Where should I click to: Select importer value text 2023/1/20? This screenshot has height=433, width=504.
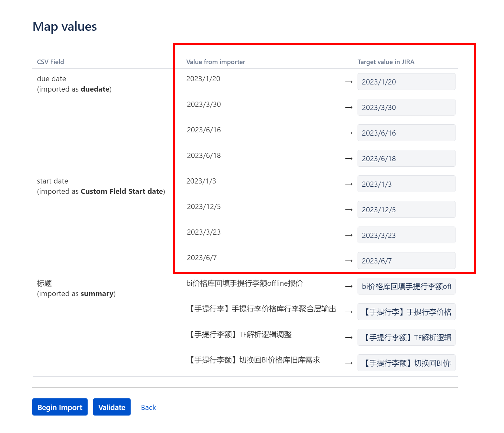(203, 79)
